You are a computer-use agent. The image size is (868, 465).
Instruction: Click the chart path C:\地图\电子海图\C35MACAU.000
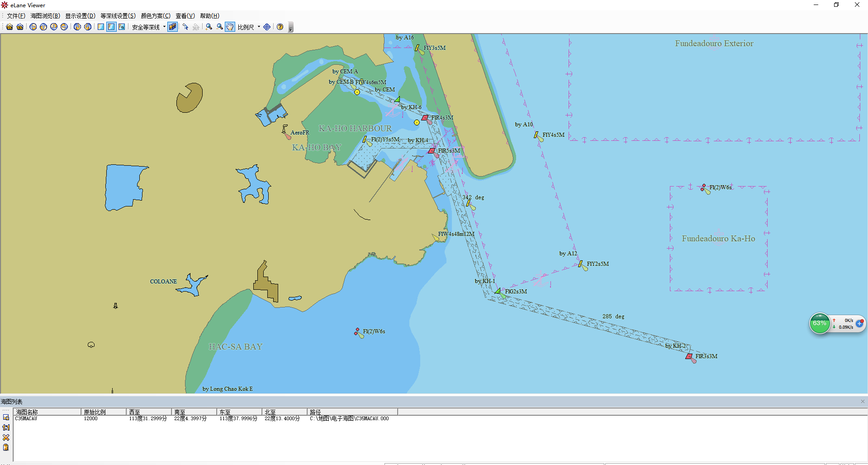[x=349, y=419]
